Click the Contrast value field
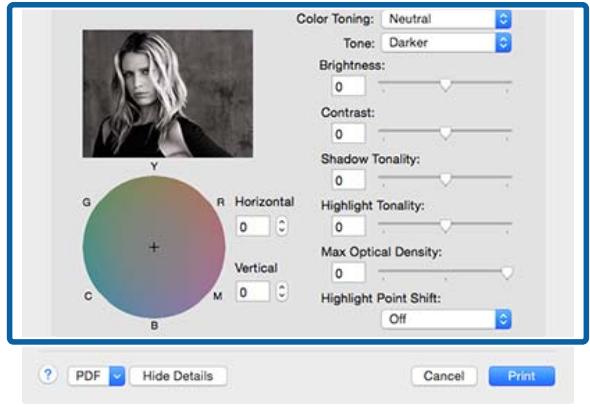Image resolution: width=590 pixels, height=407 pixels. tap(348, 134)
